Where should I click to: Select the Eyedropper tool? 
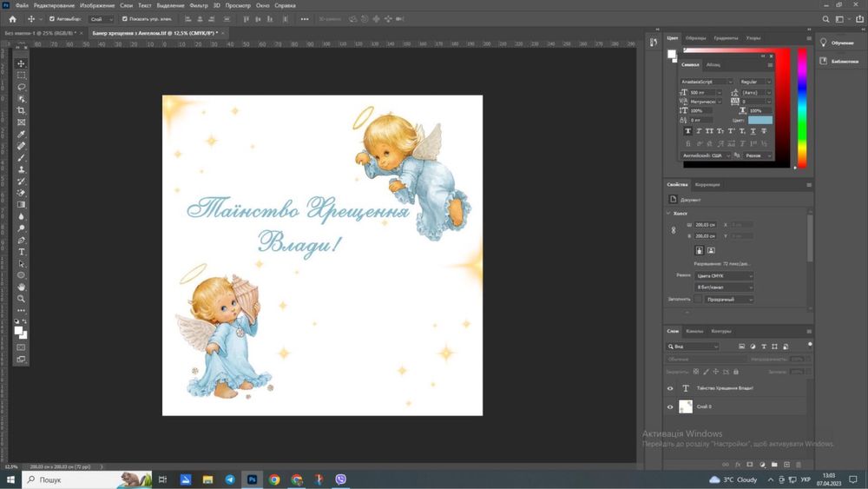click(21, 134)
